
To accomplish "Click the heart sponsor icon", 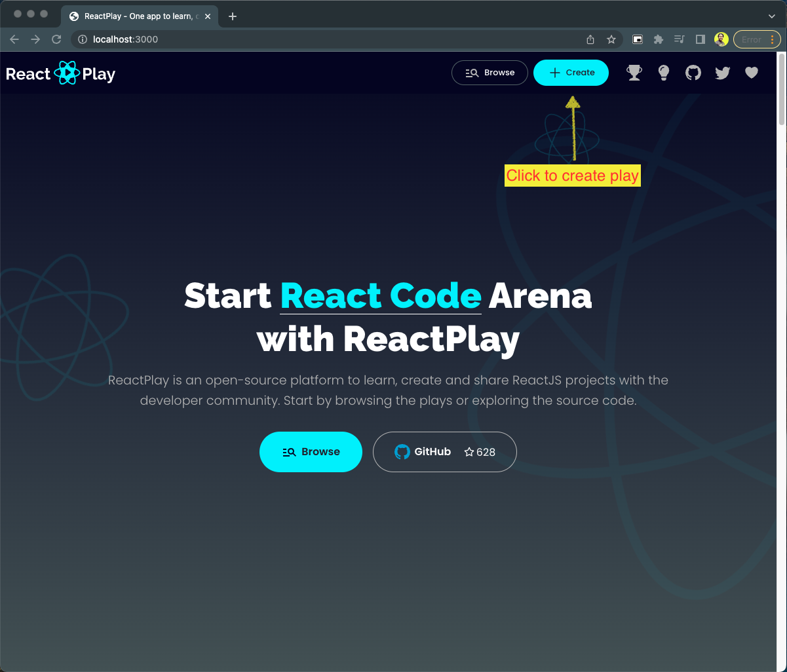I will (x=752, y=73).
